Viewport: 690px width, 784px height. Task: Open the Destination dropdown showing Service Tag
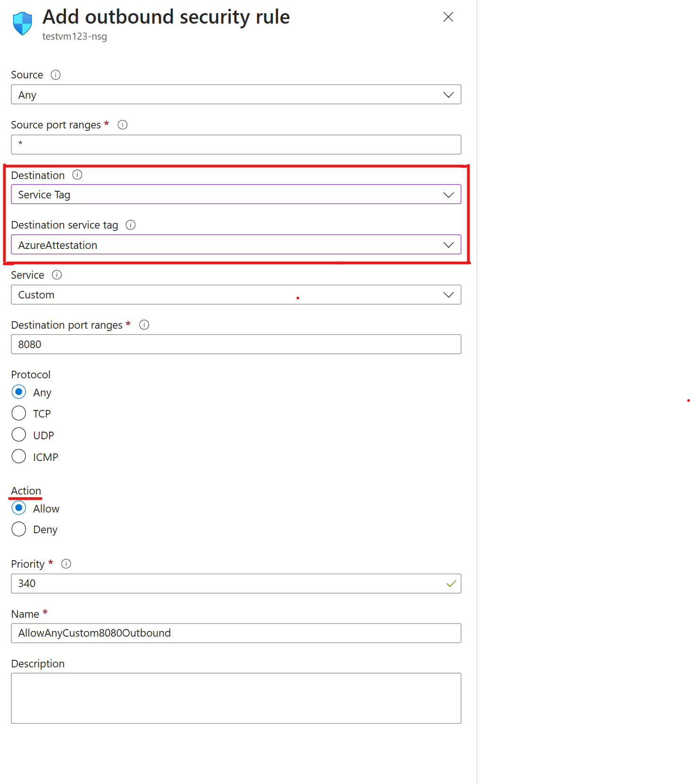tap(236, 195)
